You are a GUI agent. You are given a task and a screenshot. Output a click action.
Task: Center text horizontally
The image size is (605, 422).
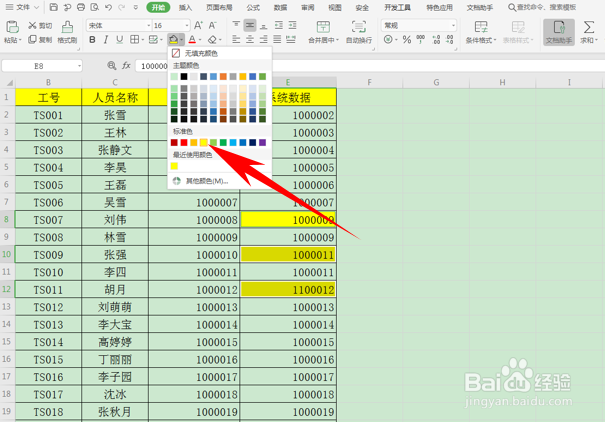pos(250,39)
